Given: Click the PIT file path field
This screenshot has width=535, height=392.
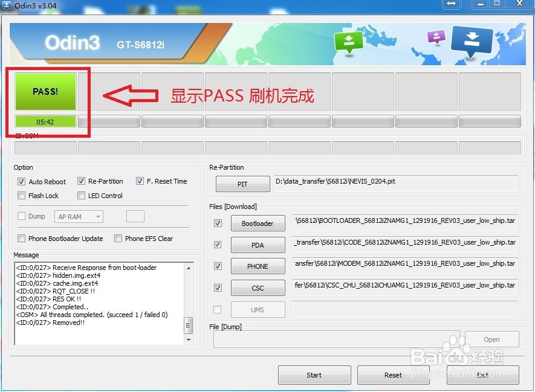Looking at the screenshot, I should pos(396,184).
